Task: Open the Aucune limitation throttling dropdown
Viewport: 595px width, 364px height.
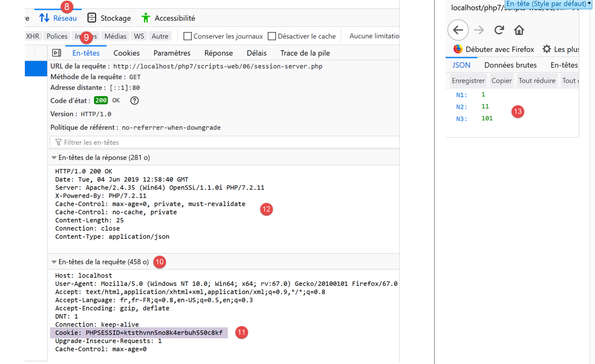Action: (x=374, y=36)
